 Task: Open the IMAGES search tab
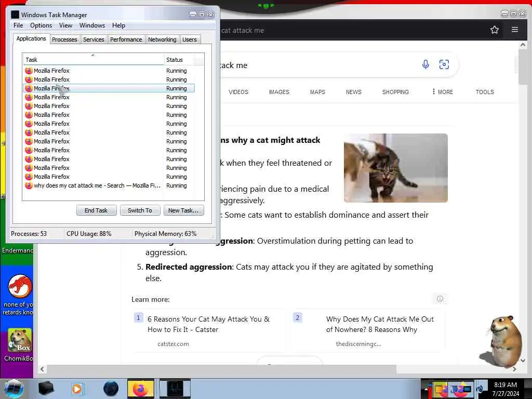pos(279,92)
